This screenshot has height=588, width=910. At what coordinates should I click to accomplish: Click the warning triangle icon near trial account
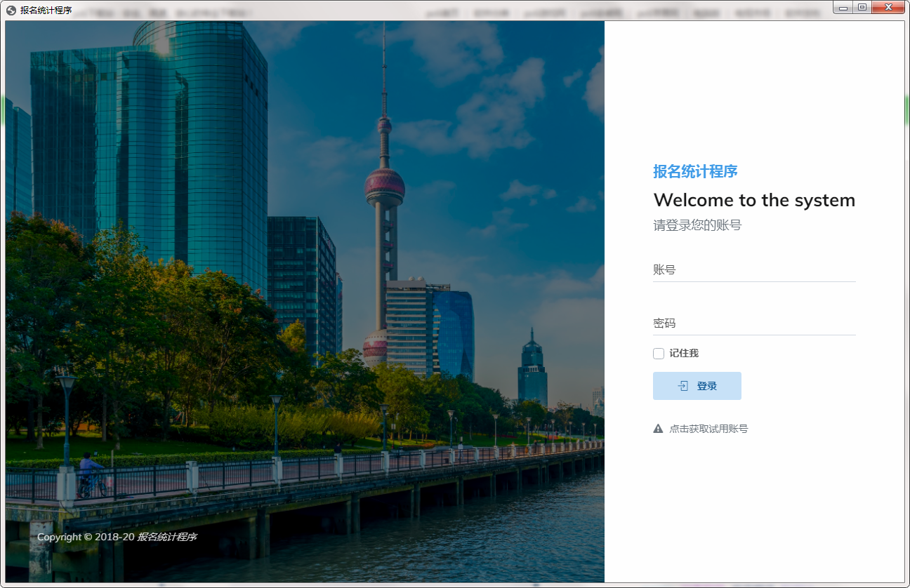658,429
